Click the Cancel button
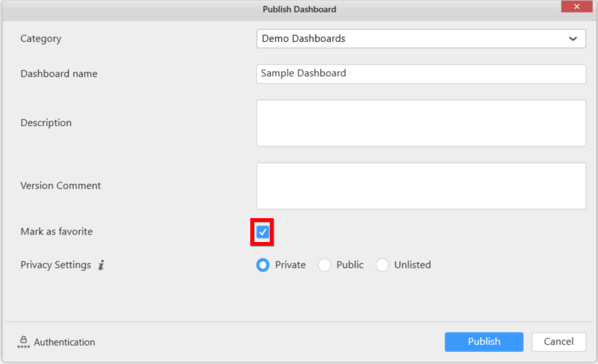 point(558,342)
